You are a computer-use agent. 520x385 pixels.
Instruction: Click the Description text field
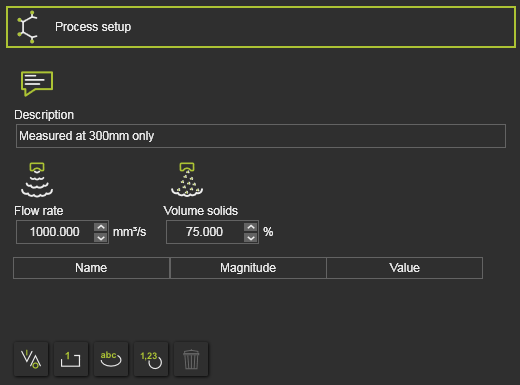pyautogui.click(x=261, y=136)
